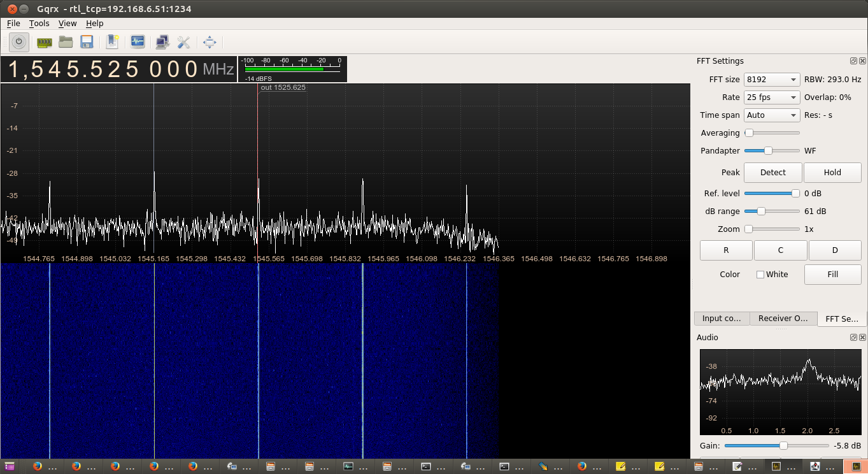Click the 1544.765 frequency axis label
The width and height of the screenshot is (868, 474).
click(x=39, y=259)
